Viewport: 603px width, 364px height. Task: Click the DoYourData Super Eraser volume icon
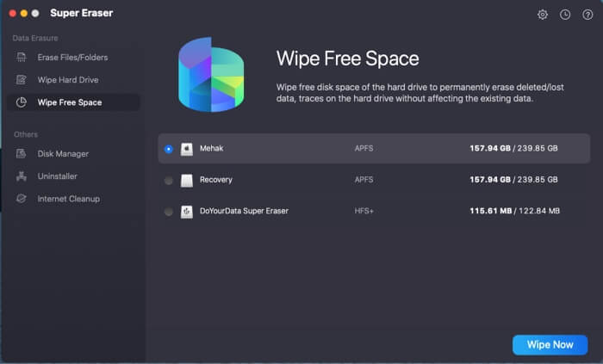(187, 212)
